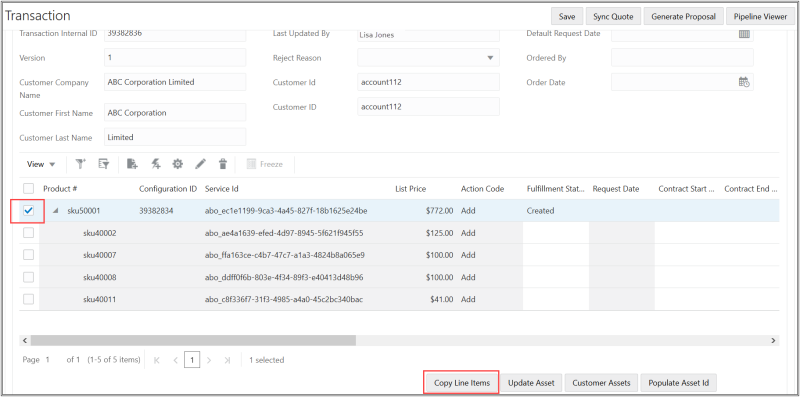Click the trash delete icon
The width and height of the screenshot is (800, 397).
pos(222,164)
